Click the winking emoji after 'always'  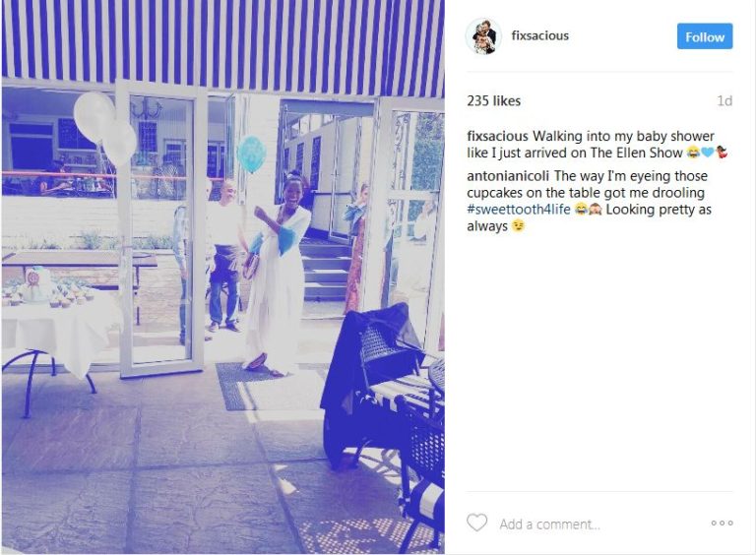coord(518,226)
